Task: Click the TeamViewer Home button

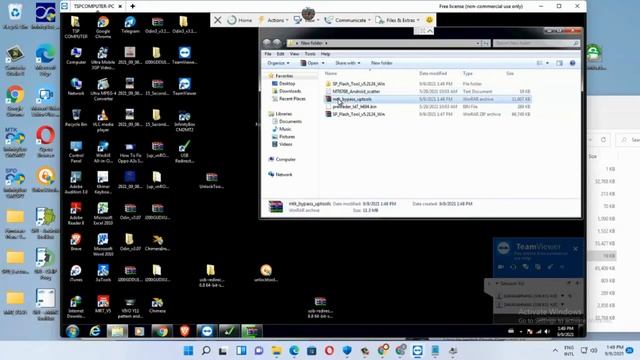Action: click(240, 20)
